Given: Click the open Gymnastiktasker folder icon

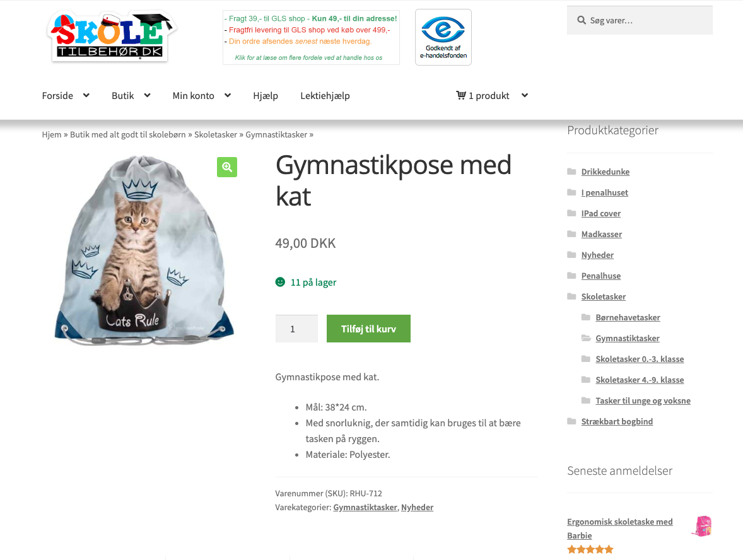Looking at the screenshot, I should tap(586, 338).
